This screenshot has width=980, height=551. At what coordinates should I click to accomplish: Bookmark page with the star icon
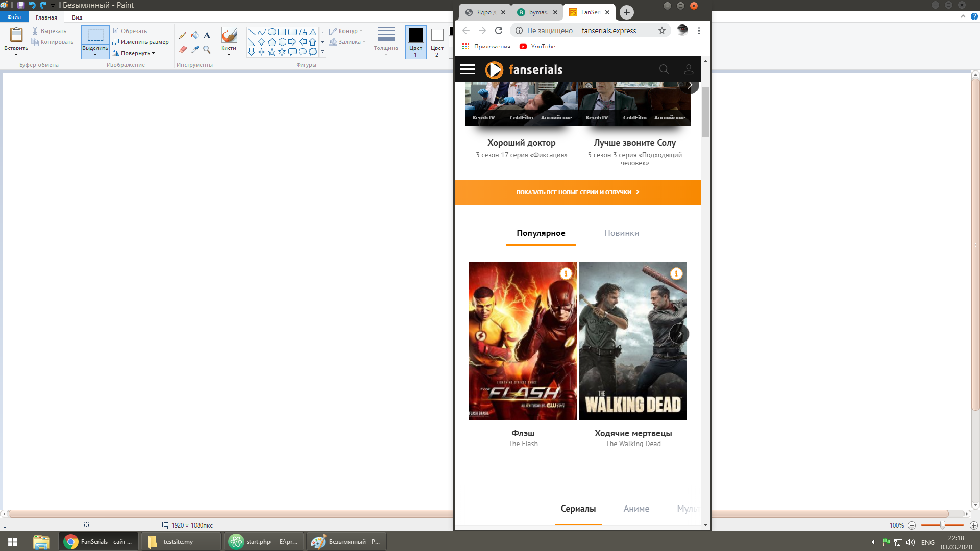[662, 31]
